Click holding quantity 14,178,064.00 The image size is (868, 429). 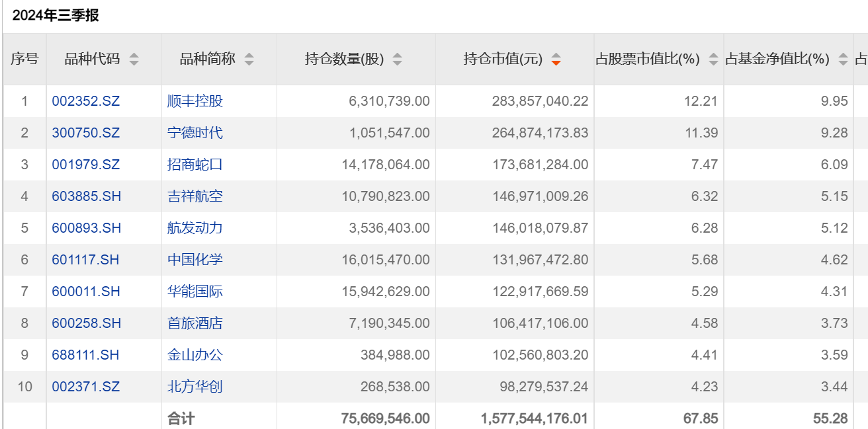[386, 165]
